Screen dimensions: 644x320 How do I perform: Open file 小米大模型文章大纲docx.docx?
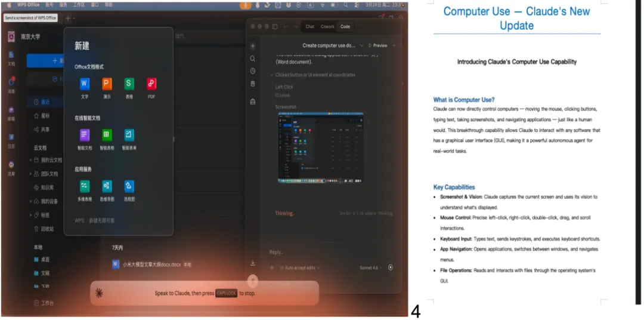153,264
